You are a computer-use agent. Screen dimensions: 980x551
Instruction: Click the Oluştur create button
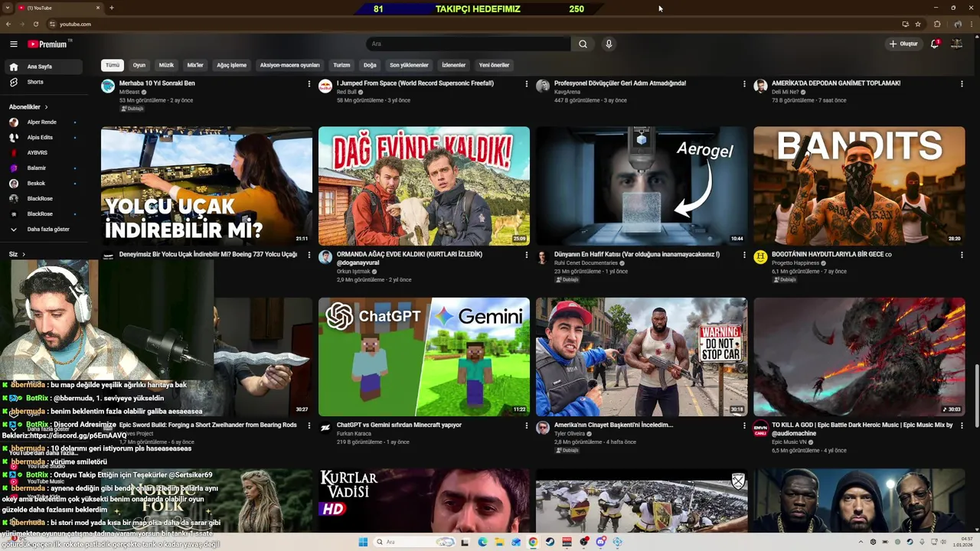tap(903, 44)
